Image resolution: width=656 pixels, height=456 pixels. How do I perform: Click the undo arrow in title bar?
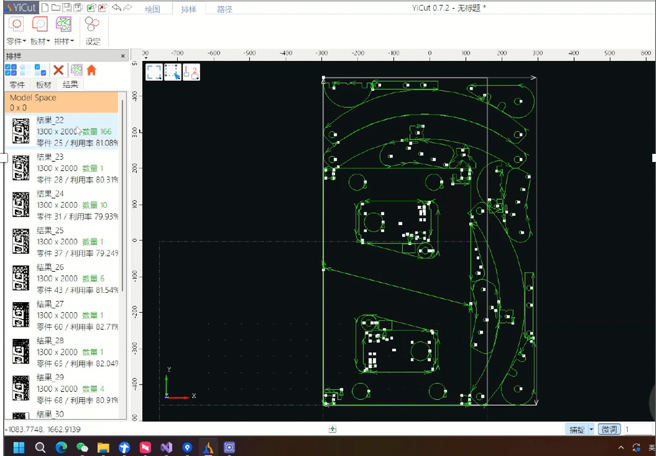click(117, 8)
